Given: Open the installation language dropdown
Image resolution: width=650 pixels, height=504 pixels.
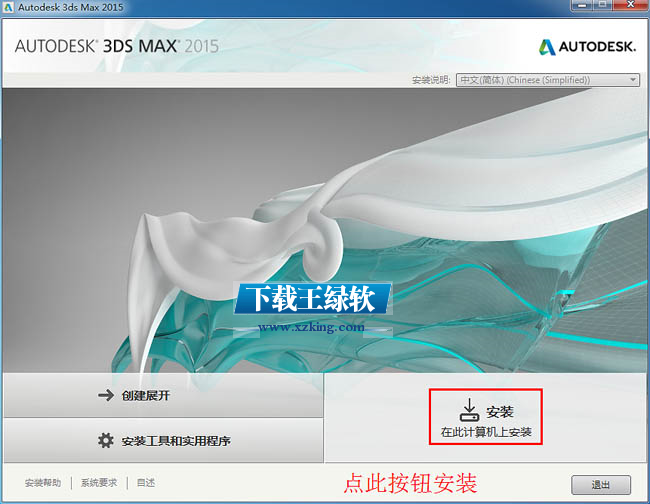Looking at the screenshot, I should pyautogui.click(x=548, y=80).
